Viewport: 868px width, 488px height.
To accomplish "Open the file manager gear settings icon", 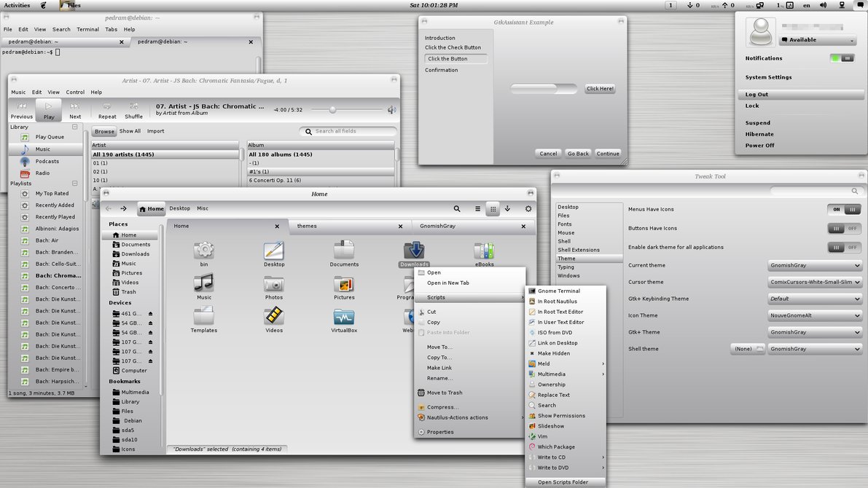I will 528,209.
